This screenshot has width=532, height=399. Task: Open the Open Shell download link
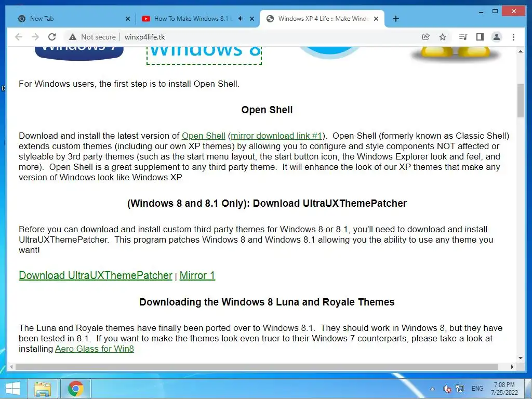[x=204, y=136]
